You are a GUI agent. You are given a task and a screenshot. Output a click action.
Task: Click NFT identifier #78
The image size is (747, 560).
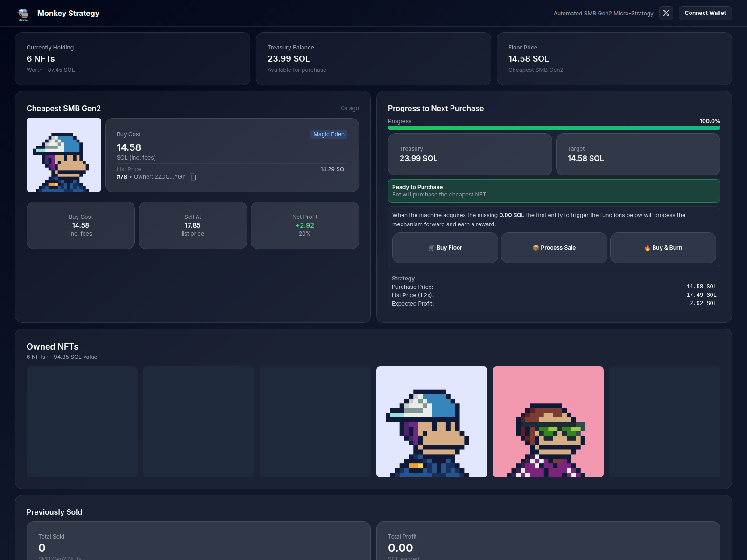[122, 177]
